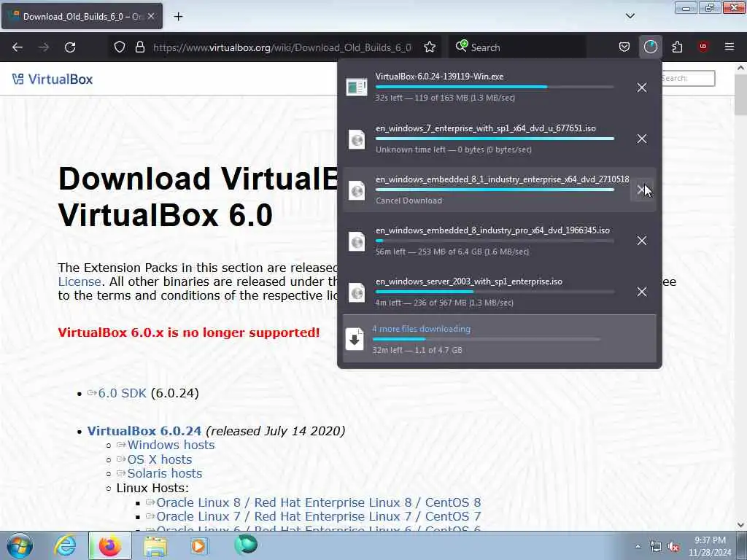Cancel the VirtualBox-6.0.24-139119-Win.exe download
The height and width of the screenshot is (560, 747).
pyautogui.click(x=642, y=87)
